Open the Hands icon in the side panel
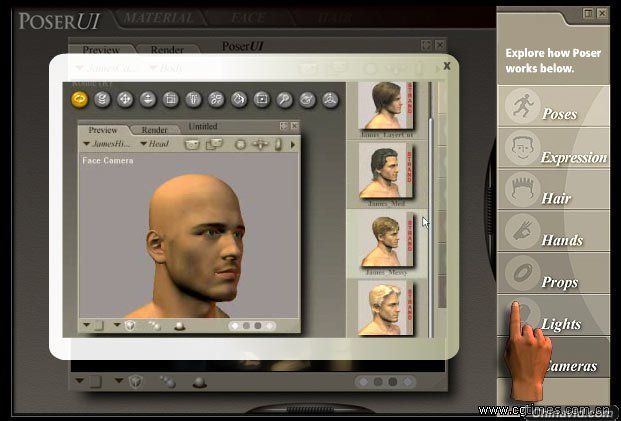Viewport: 621px width, 421px height. 523,232
